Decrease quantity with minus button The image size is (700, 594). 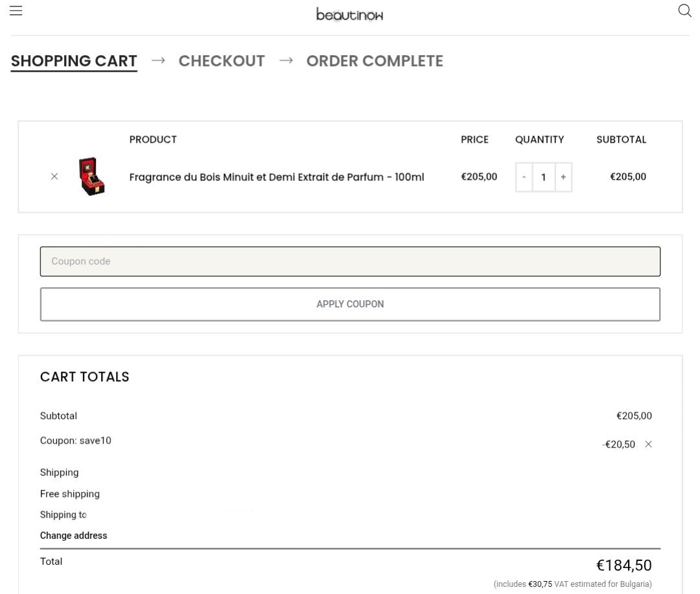pos(524,177)
